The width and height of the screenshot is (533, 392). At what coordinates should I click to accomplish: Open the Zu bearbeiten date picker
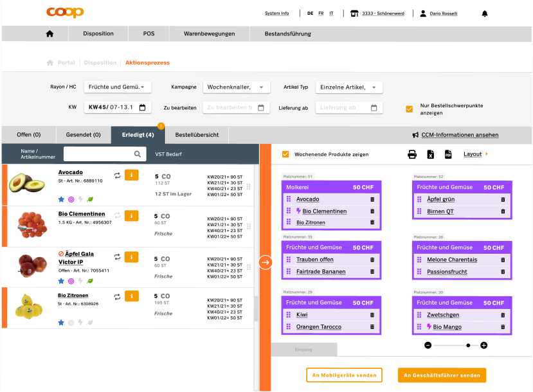[236, 108]
